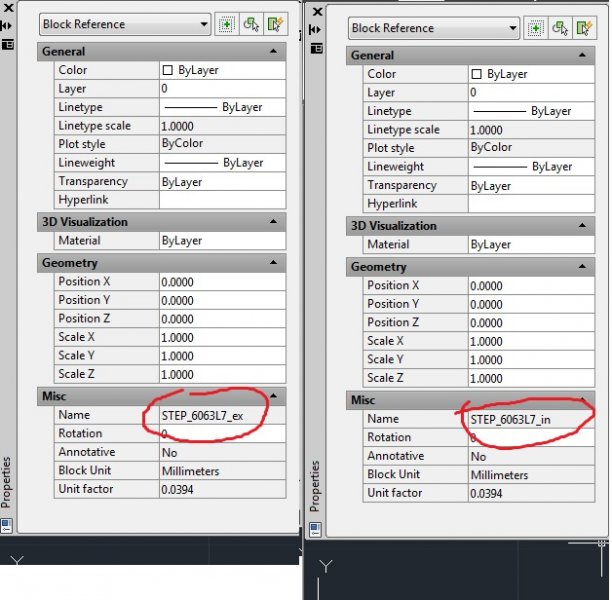Click Material ByLayer field in right palette

[x=532, y=244]
